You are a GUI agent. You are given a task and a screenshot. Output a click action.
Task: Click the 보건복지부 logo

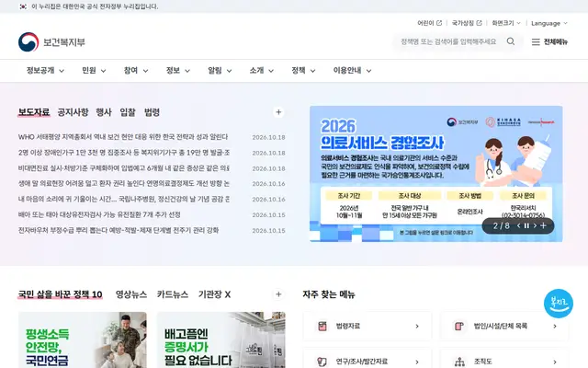[51, 42]
